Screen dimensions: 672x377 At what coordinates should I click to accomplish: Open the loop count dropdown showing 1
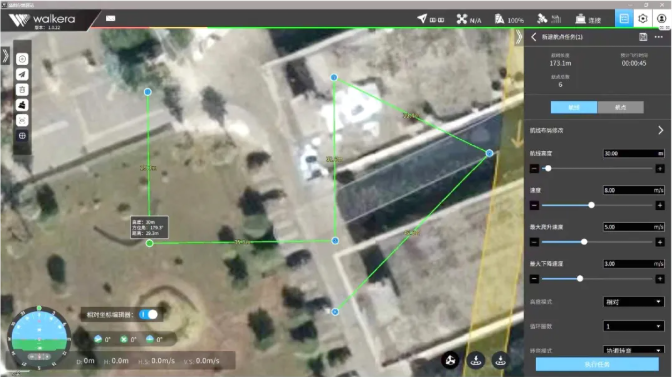pyautogui.click(x=633, y=326)
